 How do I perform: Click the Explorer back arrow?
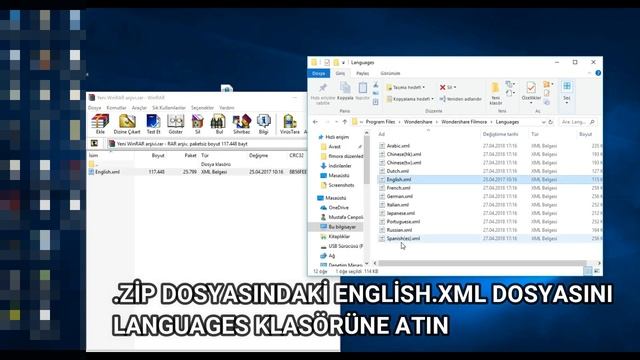(315, 122)
